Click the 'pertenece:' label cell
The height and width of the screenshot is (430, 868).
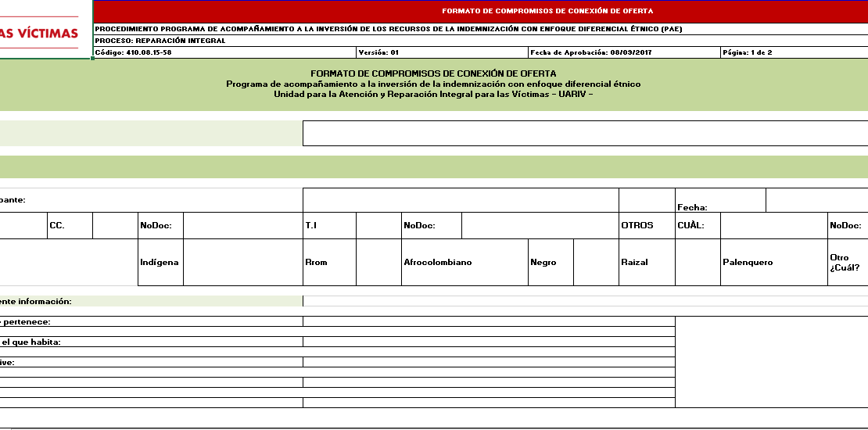pyautogui.click(x=151, y=321)
